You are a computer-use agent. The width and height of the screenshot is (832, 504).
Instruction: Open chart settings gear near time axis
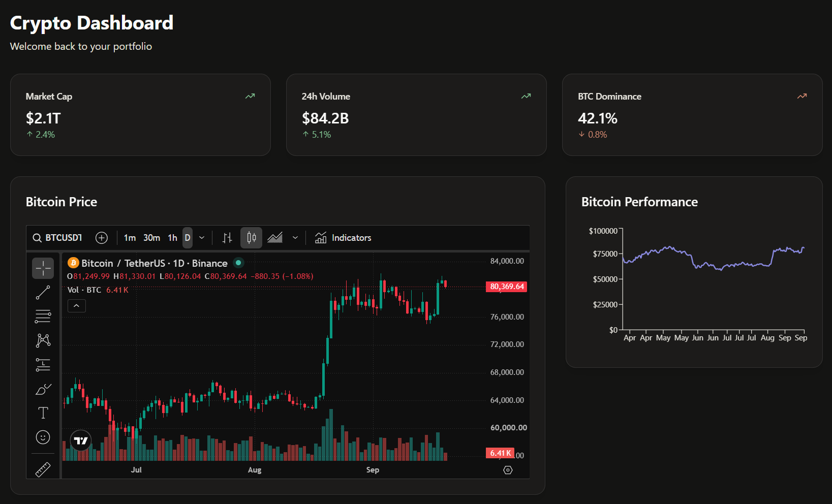pyautogui.click(x=508, y=470)
